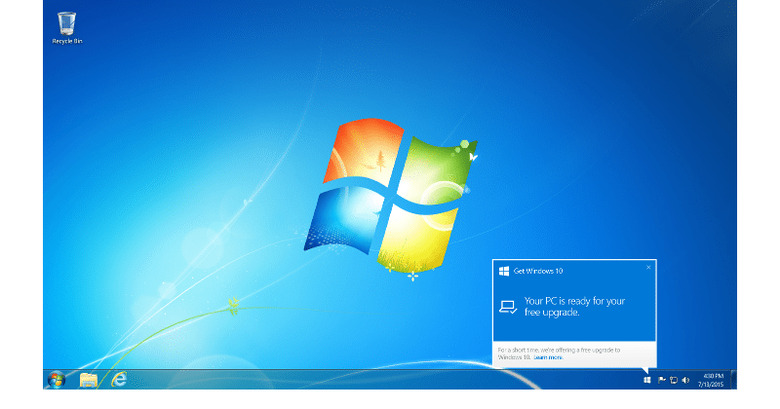Follow the Learn more link

[548, 357]
